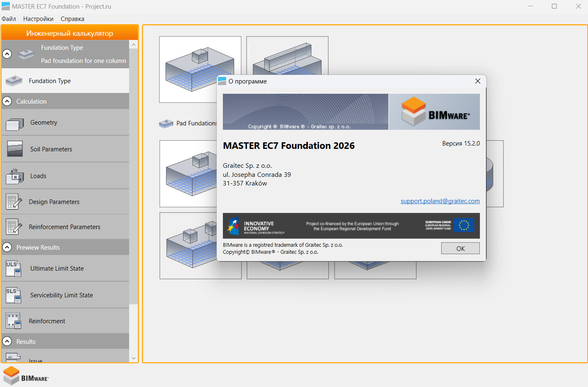The image size is (588, 387).
Task: Click the Innovative Economy EU banner
Action: tap(351, 226)
